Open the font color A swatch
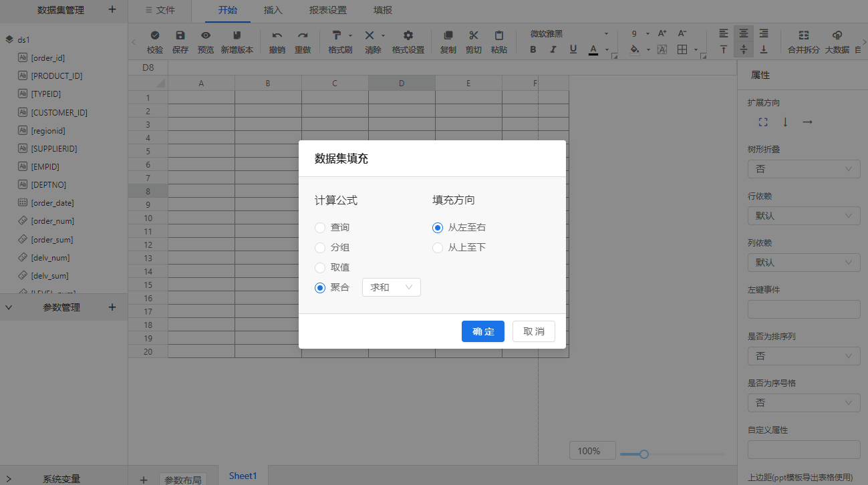Viewport: 868px width, 485px height. coord(593,49)
